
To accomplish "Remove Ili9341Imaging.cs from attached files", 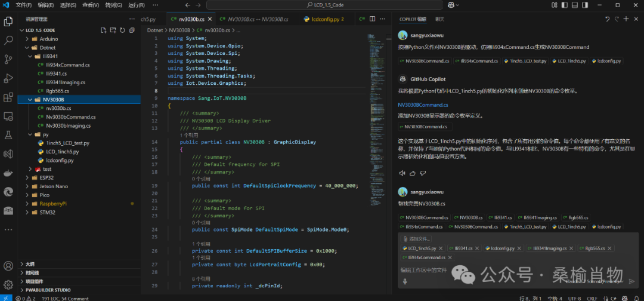I will [x=571, y=248].
